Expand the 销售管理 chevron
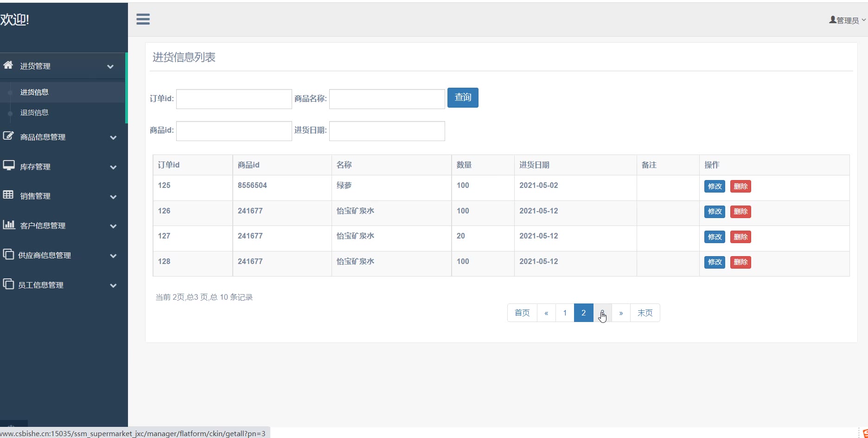The height and width of the screenshot is (438, 868). pyautogui.click(x=113, y=197)
